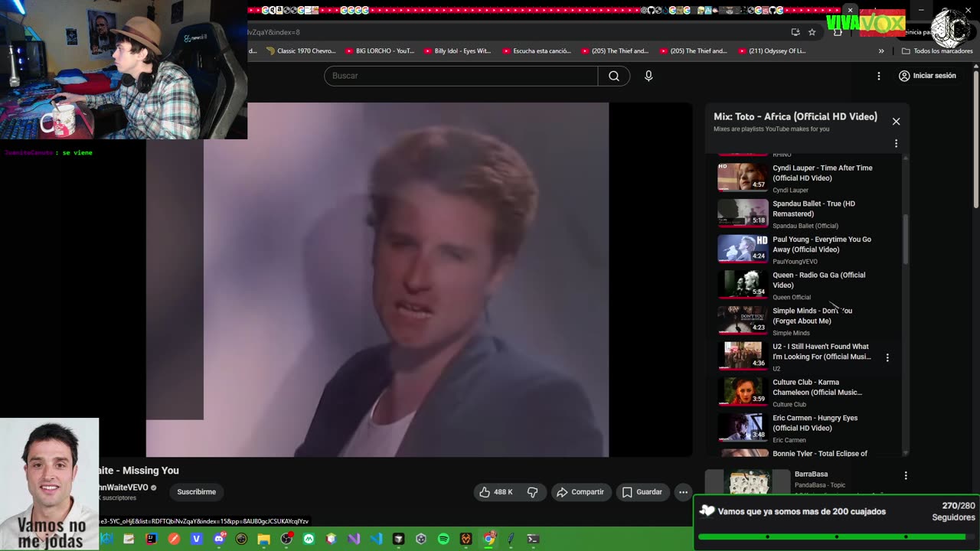Click the Missing You video title
Screen dimensions: 980x551
139,471
